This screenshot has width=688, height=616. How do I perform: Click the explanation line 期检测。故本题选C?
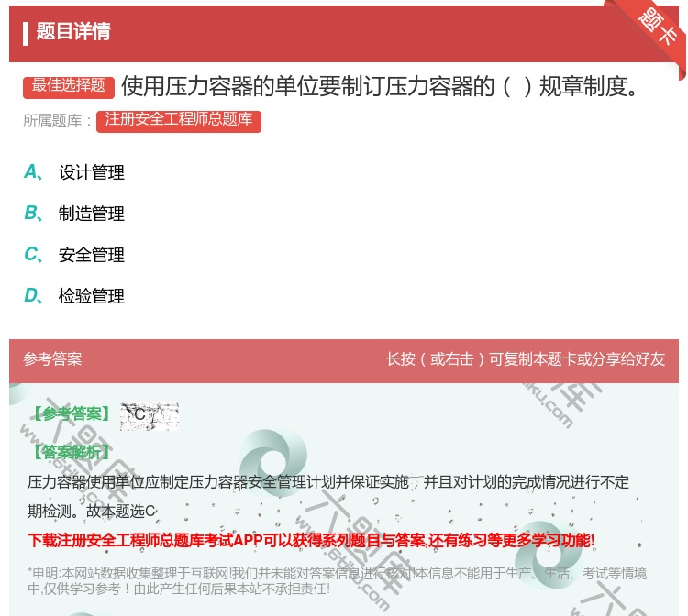(91, 511)
